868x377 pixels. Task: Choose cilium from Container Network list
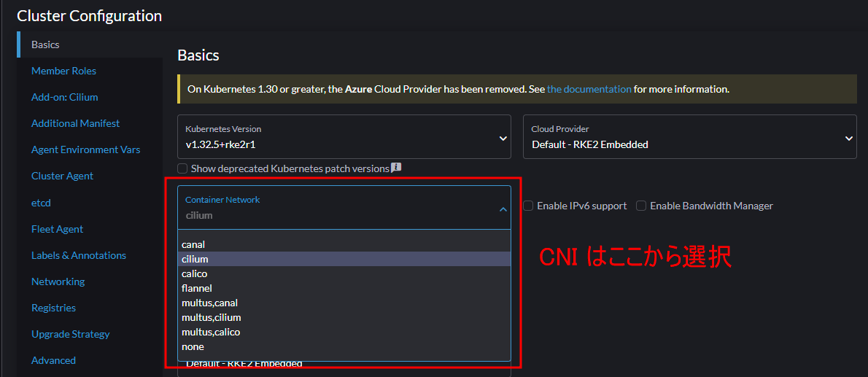[x=344, y=259]
